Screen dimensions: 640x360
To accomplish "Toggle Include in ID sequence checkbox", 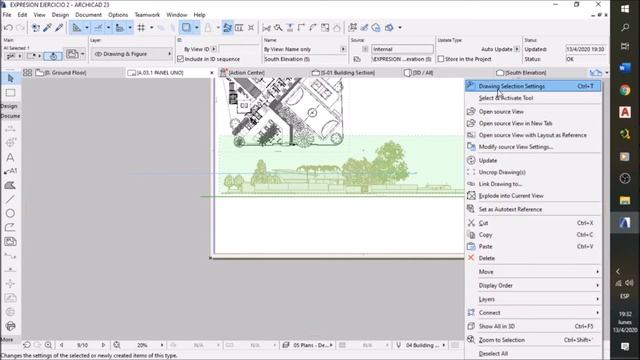I will click(180, 59).
